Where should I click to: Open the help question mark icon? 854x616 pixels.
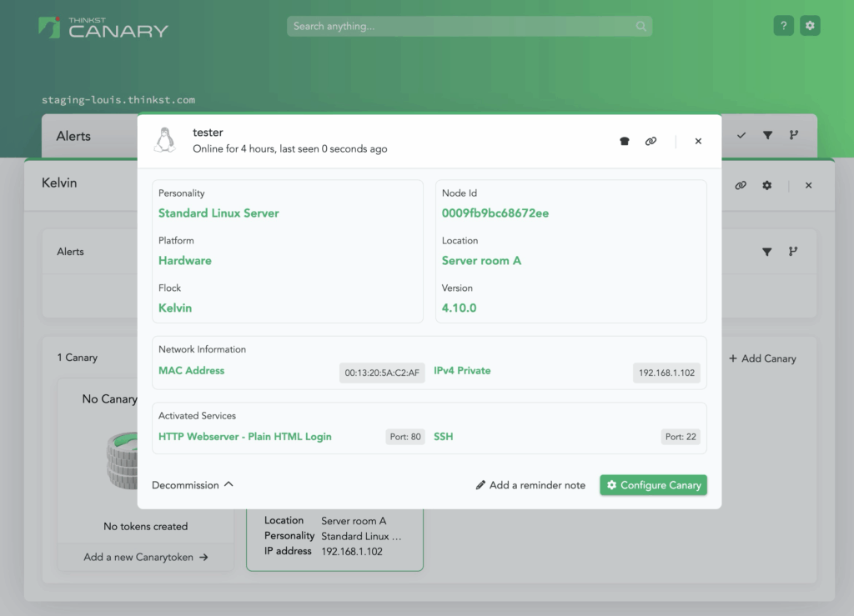(783, 26)
